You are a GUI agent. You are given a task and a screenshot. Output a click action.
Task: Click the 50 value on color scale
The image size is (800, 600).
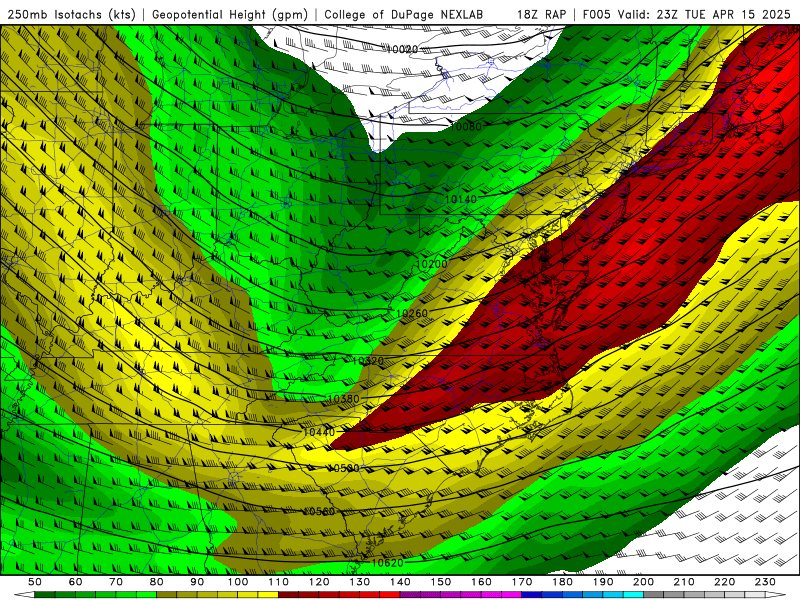tap(35, 582)
